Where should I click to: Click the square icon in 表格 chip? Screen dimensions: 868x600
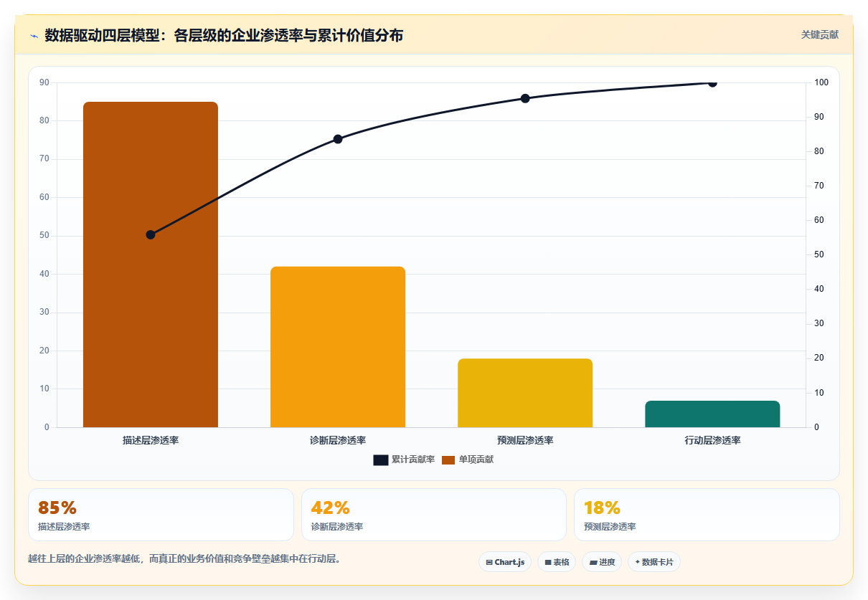click(548, 563)
